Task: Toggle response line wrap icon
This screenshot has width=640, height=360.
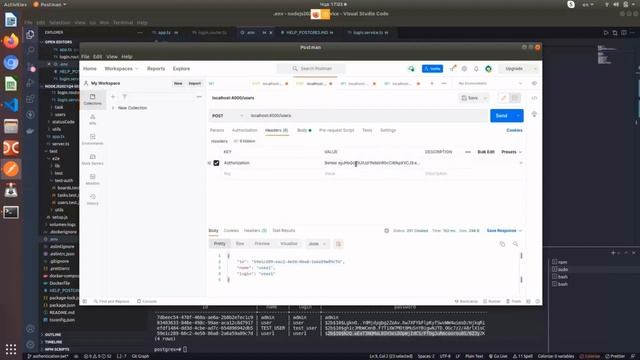Action: 338,244
